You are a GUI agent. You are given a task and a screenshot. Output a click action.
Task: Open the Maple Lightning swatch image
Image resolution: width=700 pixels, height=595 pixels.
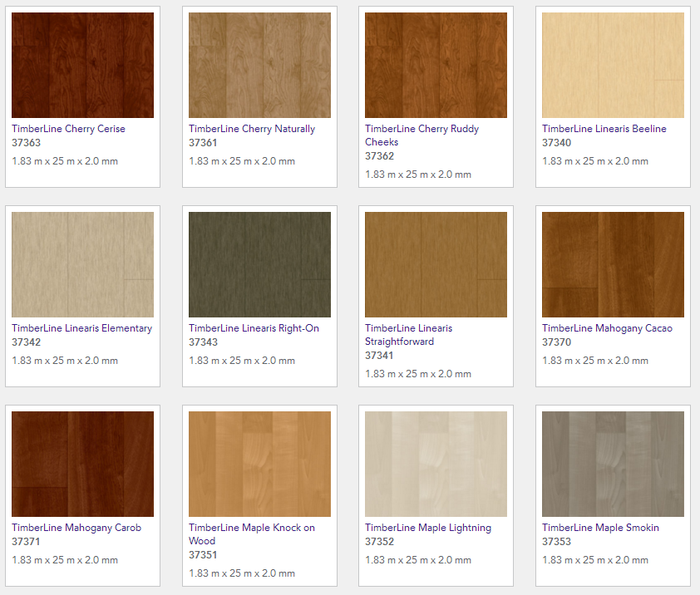(436, 464)
